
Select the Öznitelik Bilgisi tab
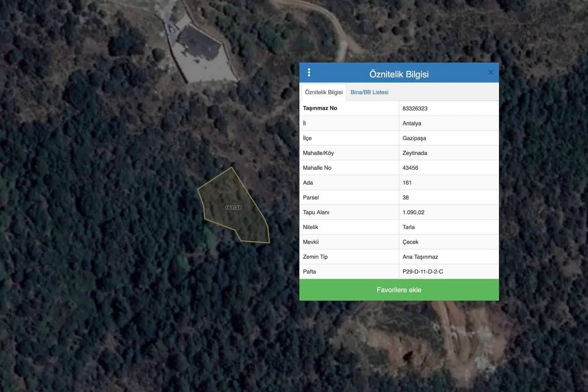tap(323, 92)
